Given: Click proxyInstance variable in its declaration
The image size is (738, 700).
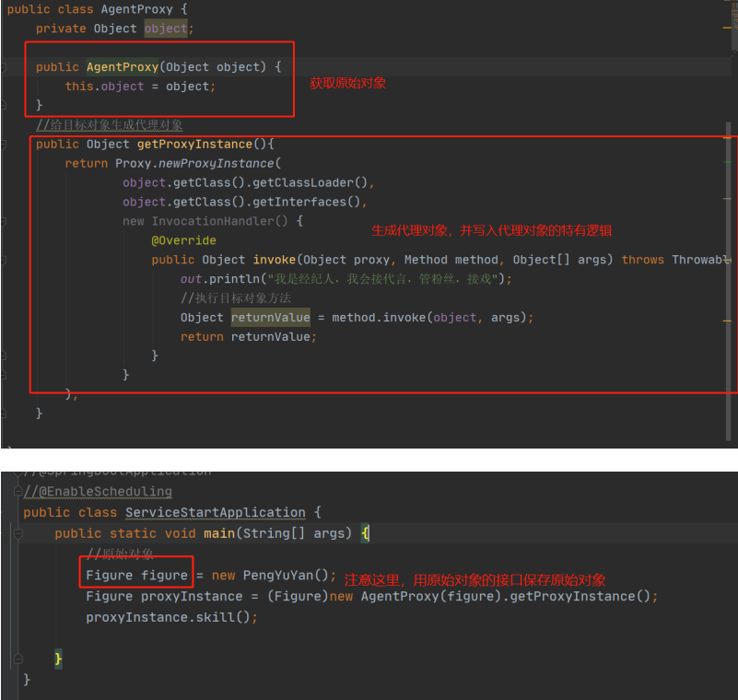Looking at the screenshot, I should 192,597.
